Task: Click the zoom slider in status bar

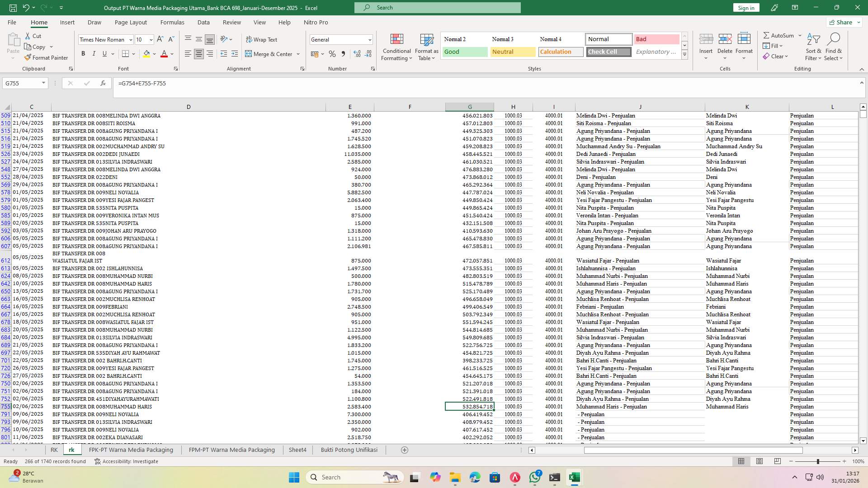Action: tap(818, 461)
